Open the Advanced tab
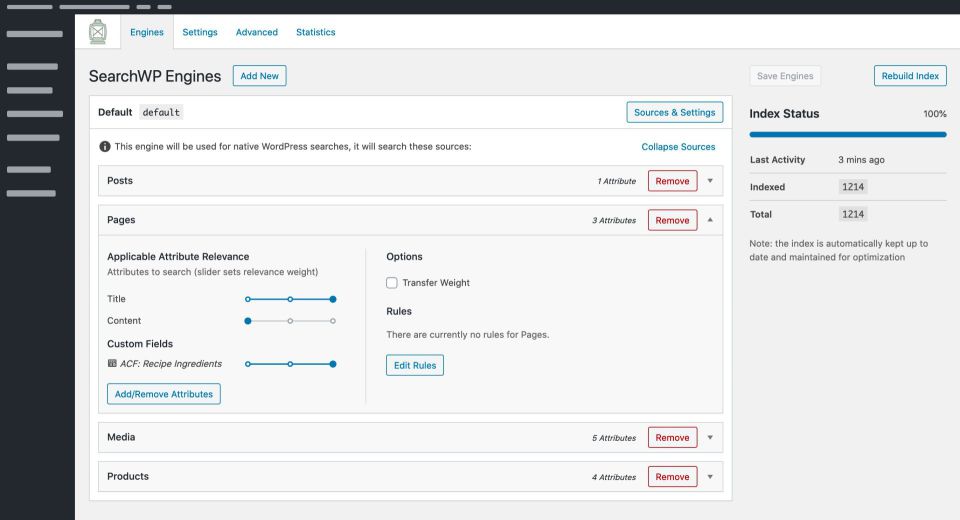This screenshot has width=960, height=520. (x=257, y=32)
